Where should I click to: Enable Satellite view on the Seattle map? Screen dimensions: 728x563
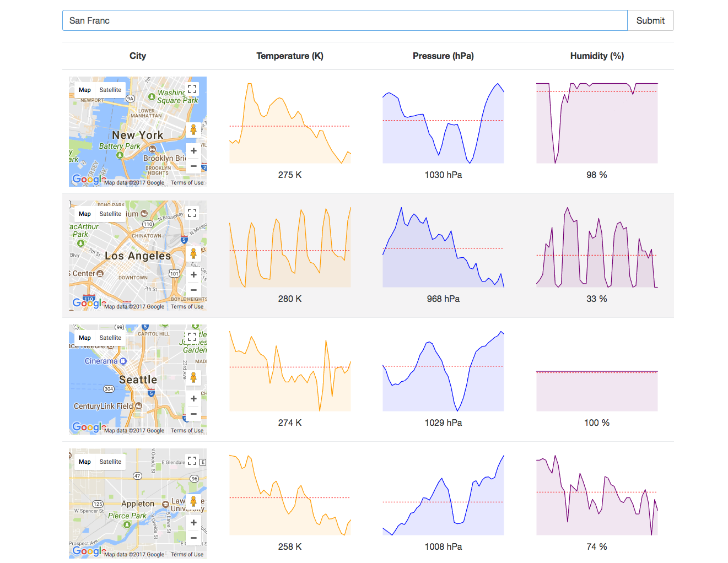(x=110, y=337)
